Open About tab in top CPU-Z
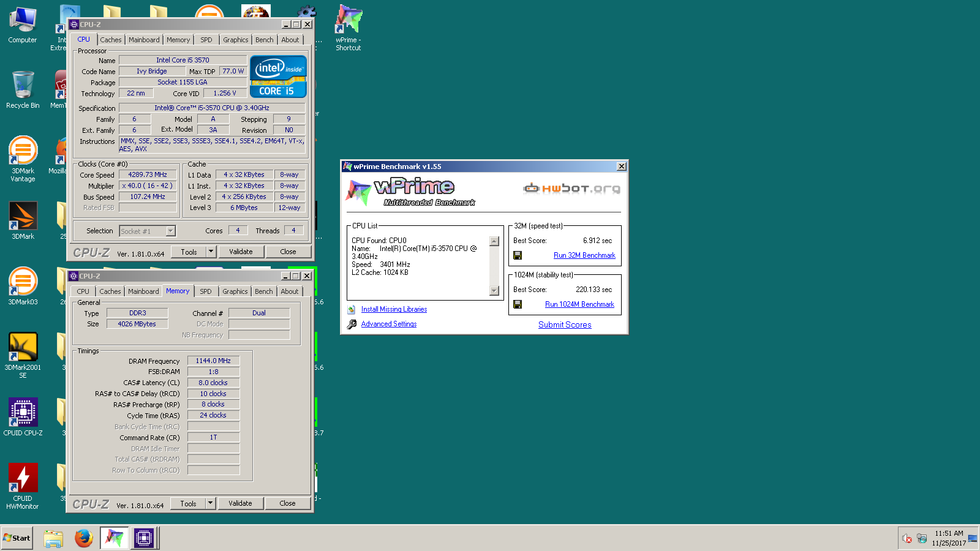The height and width of the screenshot is (551, 980). [x=290, y=40]
